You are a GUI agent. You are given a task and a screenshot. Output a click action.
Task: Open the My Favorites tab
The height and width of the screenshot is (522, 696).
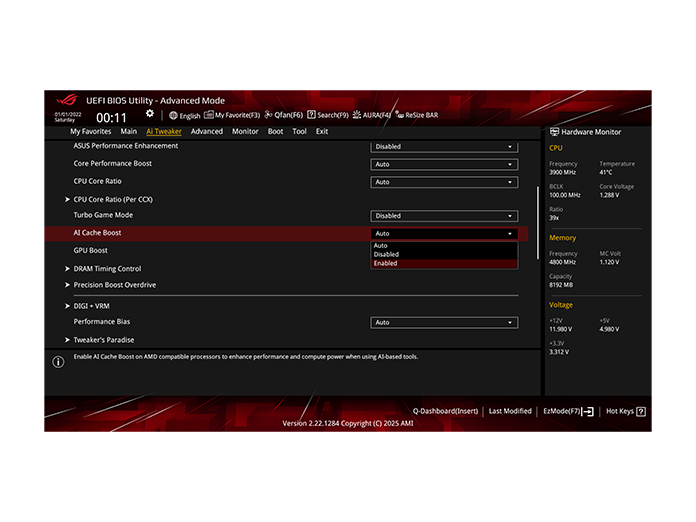click(91, 131)
